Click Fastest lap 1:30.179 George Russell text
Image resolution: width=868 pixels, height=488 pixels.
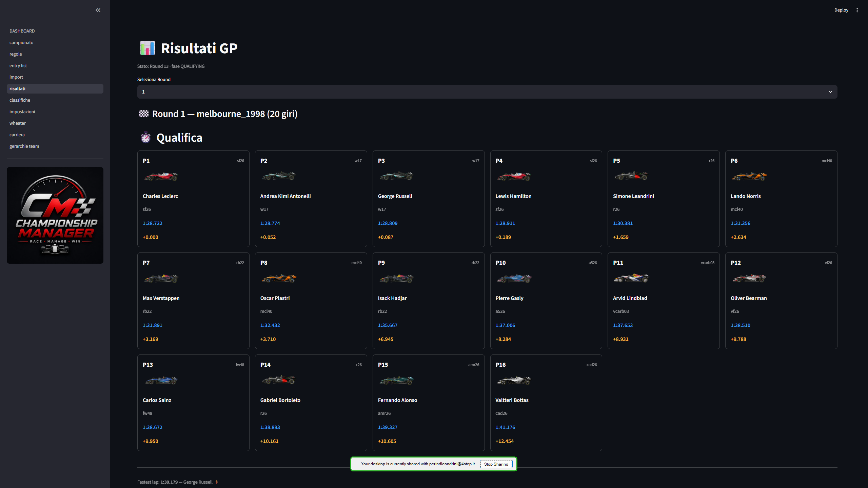[x=175, y=482]
